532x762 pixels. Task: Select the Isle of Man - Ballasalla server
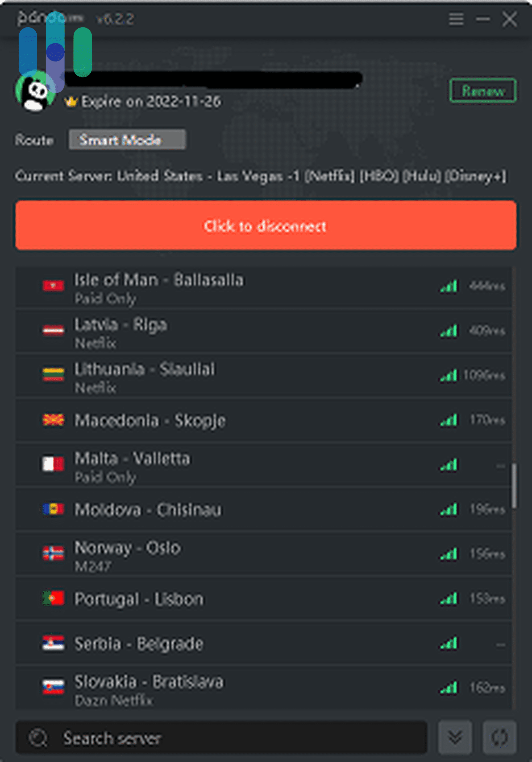[x=159, y=280]
